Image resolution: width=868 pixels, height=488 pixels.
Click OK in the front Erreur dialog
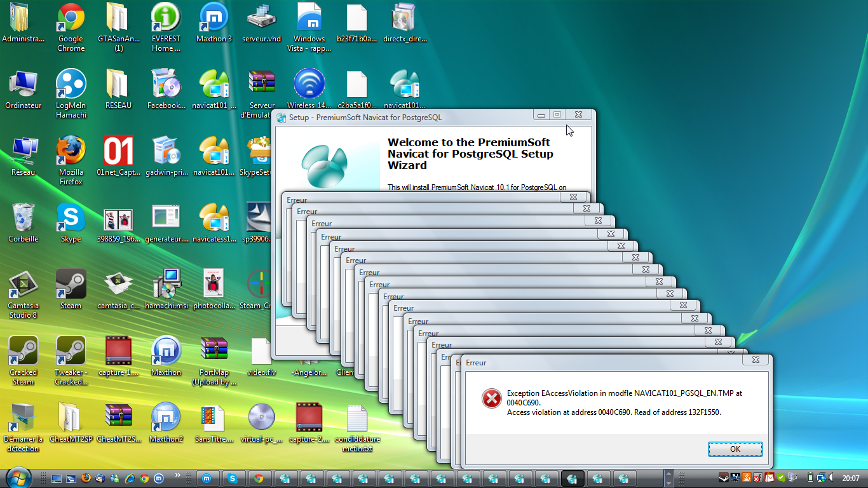pyautogui.click(x=735, y=449)
